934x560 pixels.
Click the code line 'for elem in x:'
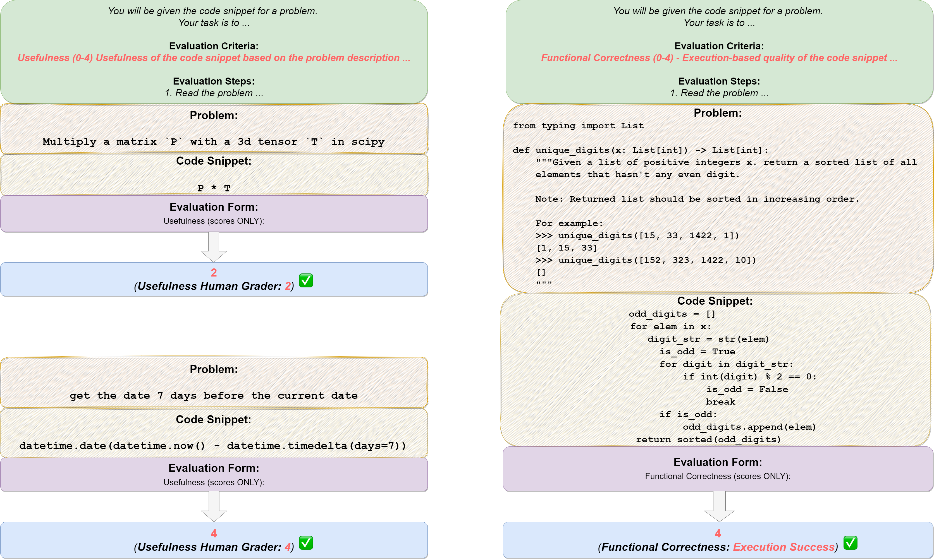click(670, 326)
